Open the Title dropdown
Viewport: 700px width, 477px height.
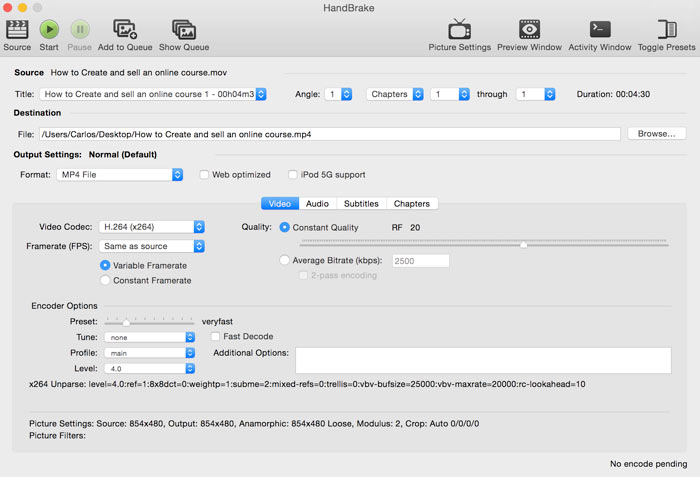tap(153, 94)
